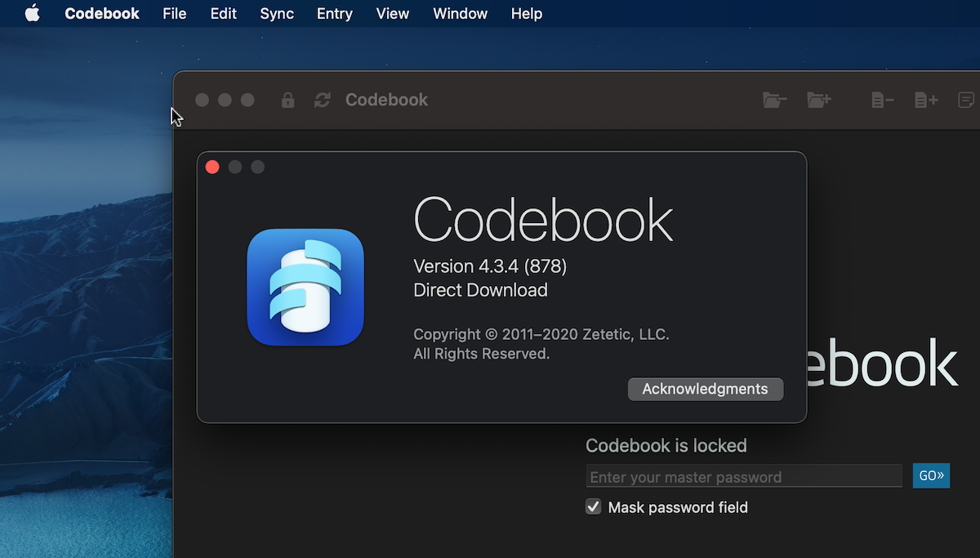Open the View menu
980x558 pixels.
click(x=393, y=14)
